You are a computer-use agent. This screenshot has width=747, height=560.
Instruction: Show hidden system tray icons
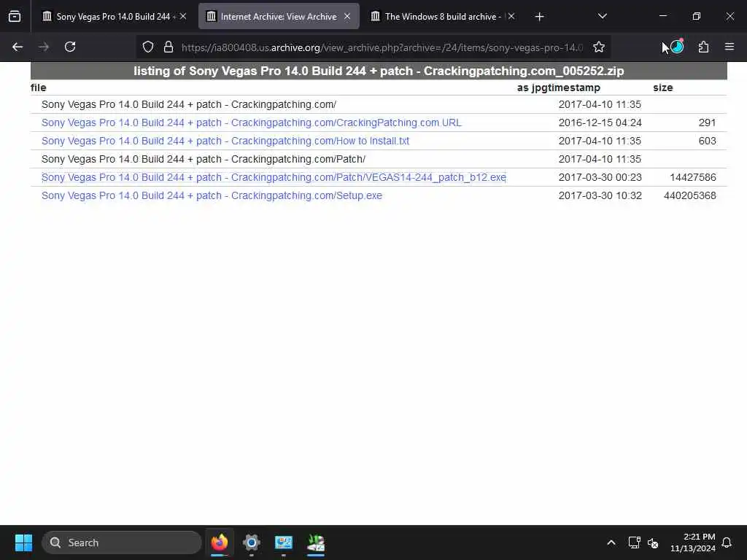coord(611,542)
